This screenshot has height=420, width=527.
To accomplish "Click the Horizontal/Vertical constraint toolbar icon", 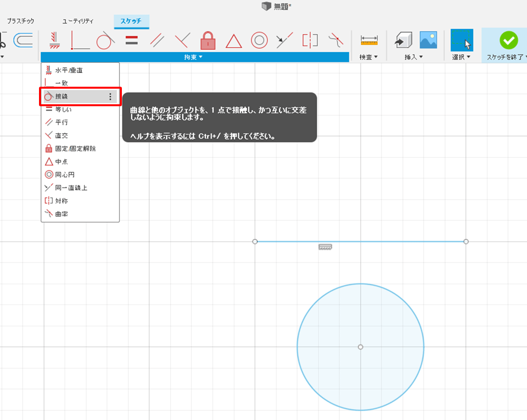I will pos(54,40).
